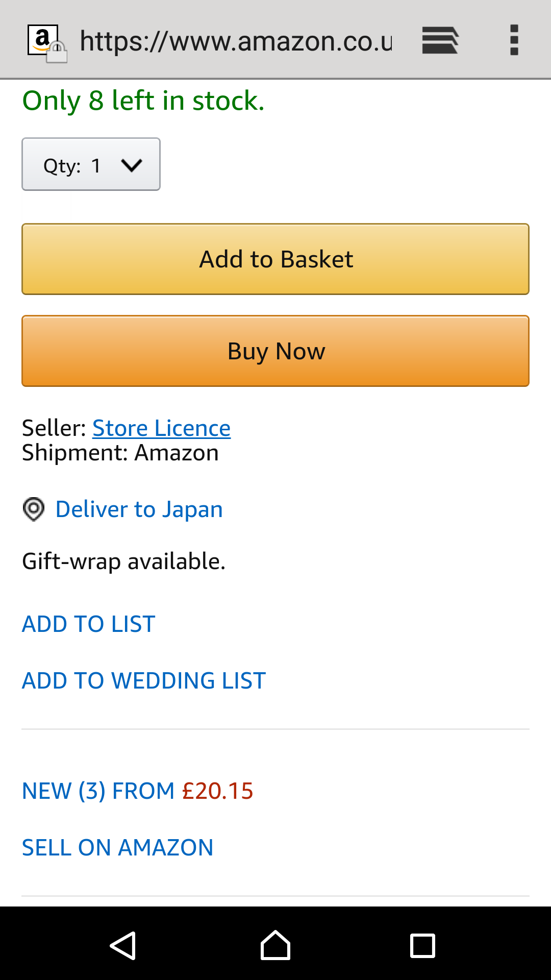Open the browser three-dot overflow menu
Image resolution: width=551 pixels, height=980 pixels.
pyautogui.click(x=514, y=40)
